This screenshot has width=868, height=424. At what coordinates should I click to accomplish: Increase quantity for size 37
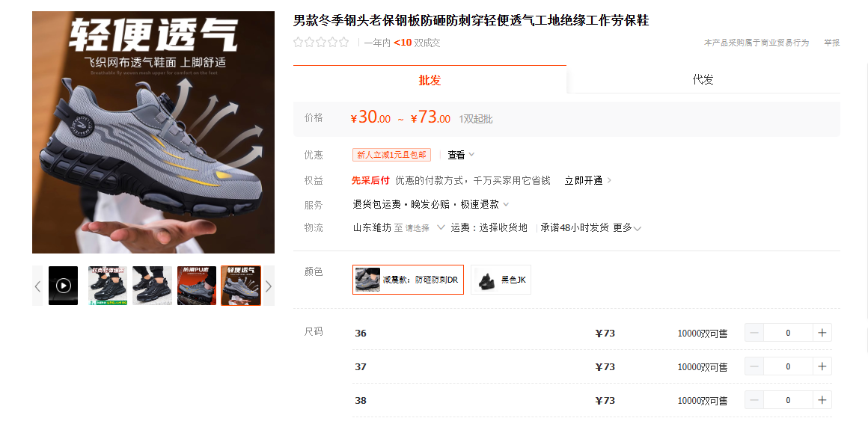click(822, 366)
